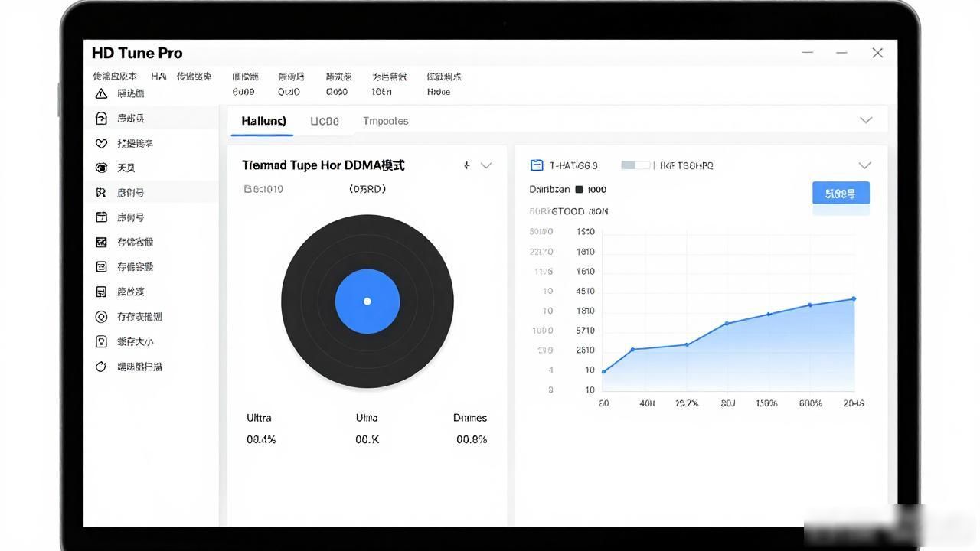Click the Qd50 value in the header row
The image size is (980, 551).
tap(337, 92)
